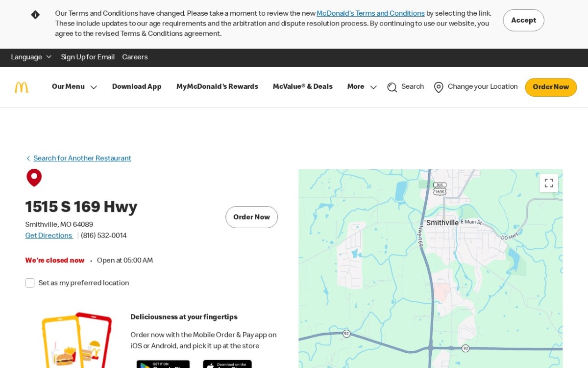
Task: Click Search for Another Restaurant link
Action: (x=82, y=158)
